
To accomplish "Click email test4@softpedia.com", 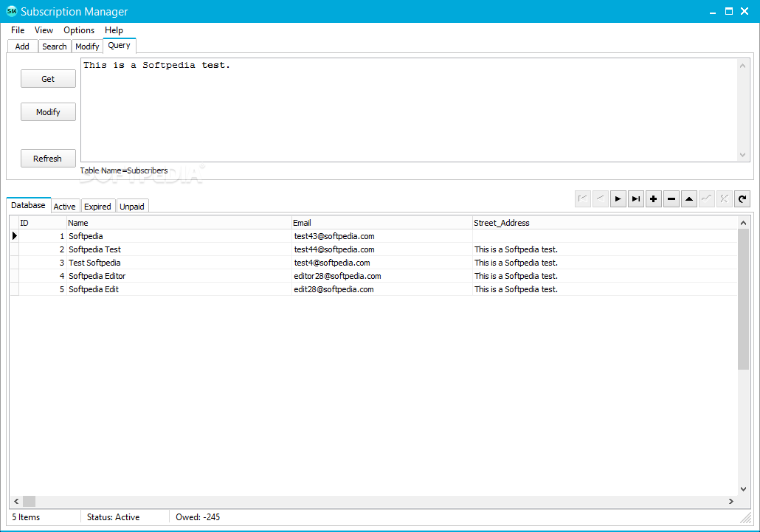I will [332, 263].
